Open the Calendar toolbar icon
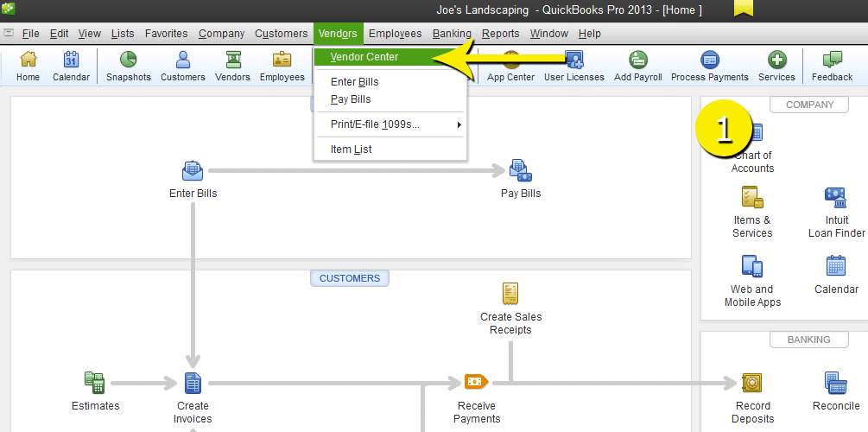Screen dimensions: 868x432 click(x=71, y=66)
